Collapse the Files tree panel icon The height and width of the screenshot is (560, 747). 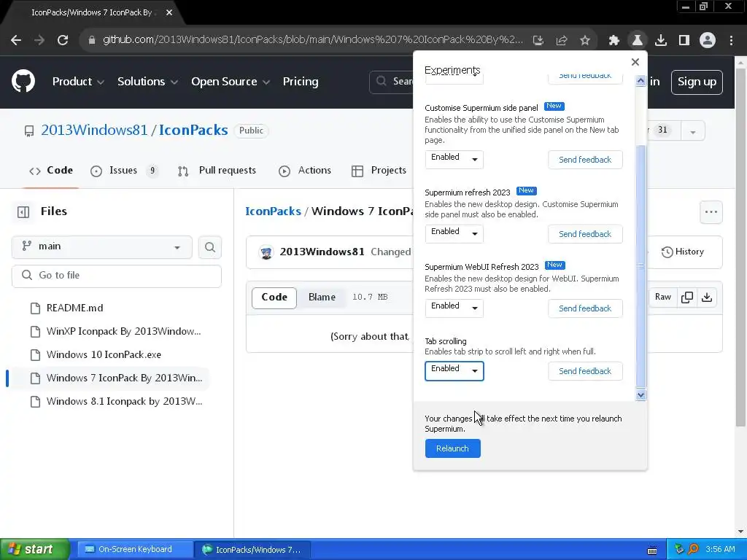(x=23, y=212)
